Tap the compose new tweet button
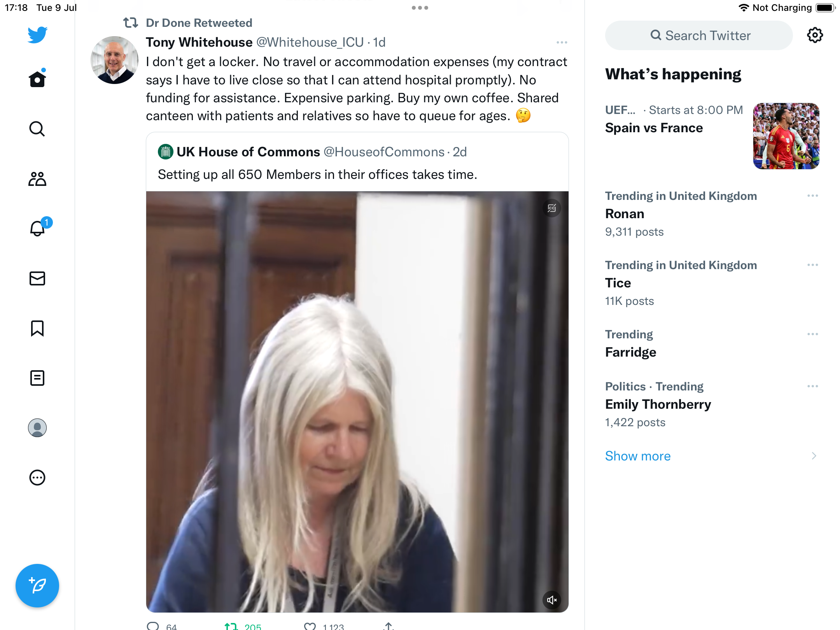This screenshot has width=840, height=630. [x=37, y=586]
